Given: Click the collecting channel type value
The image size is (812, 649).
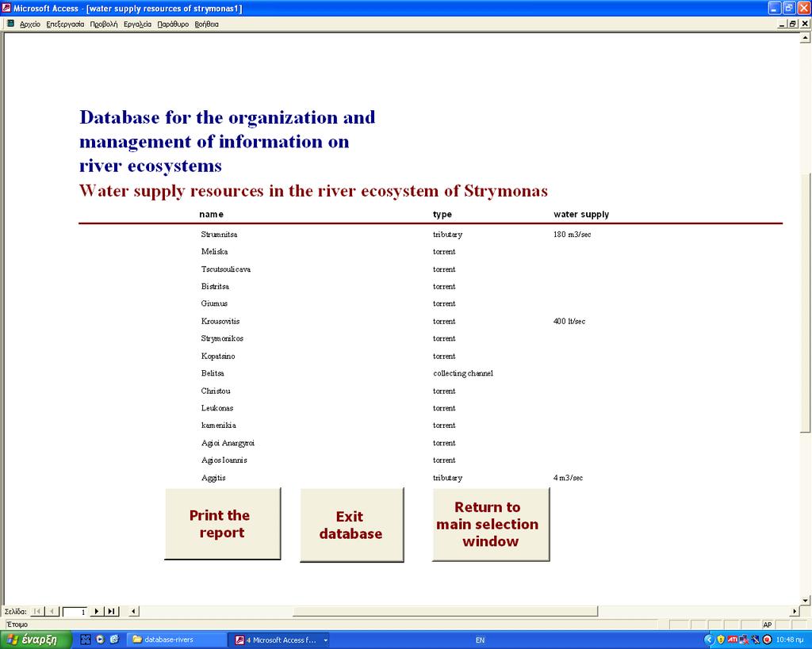Looking at the screenshot, I should [463, 373].
